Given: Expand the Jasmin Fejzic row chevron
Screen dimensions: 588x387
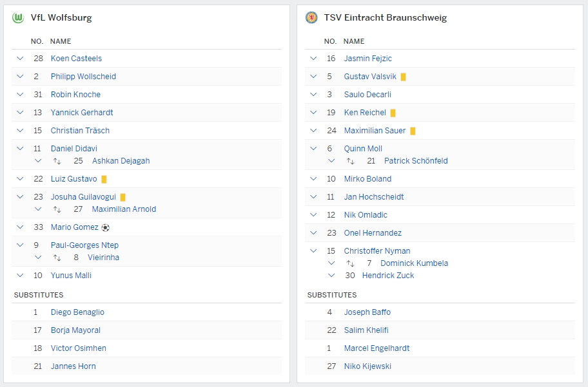Looking at the screenshot, I should tap(313, 59).
